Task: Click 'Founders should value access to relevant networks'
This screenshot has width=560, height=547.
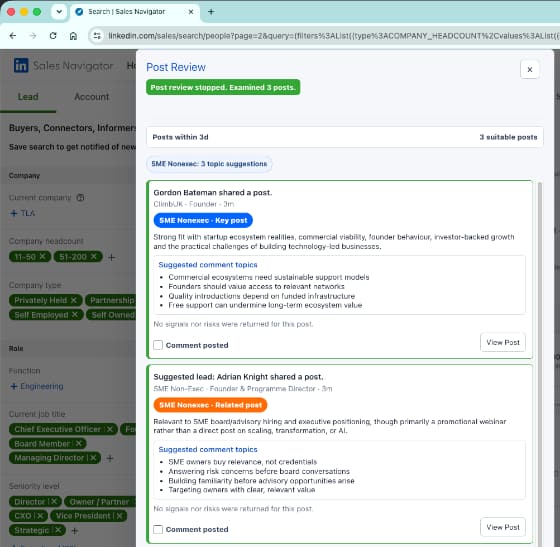Action: (x=256, y=286)
